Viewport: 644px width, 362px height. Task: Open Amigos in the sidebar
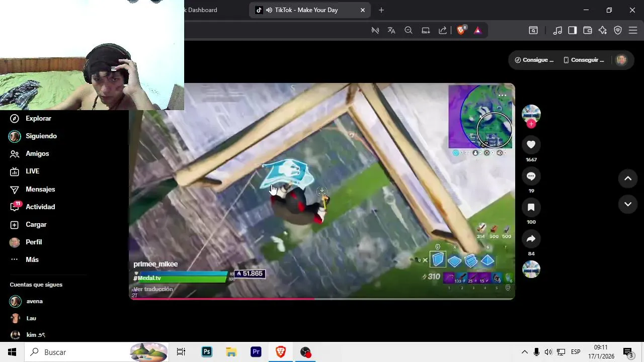(x=30, y=154)
